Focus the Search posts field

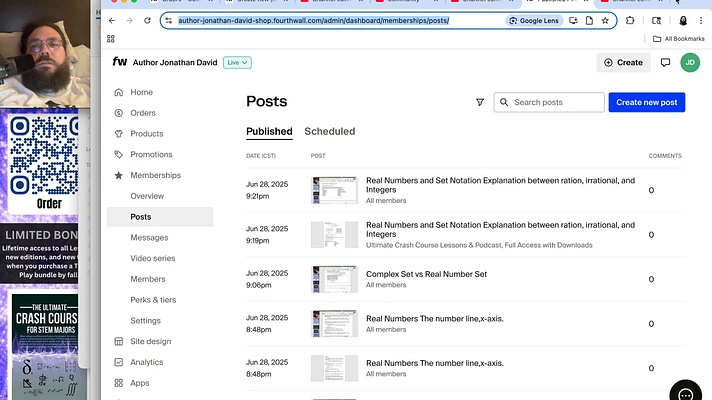[x=549, y=102]
